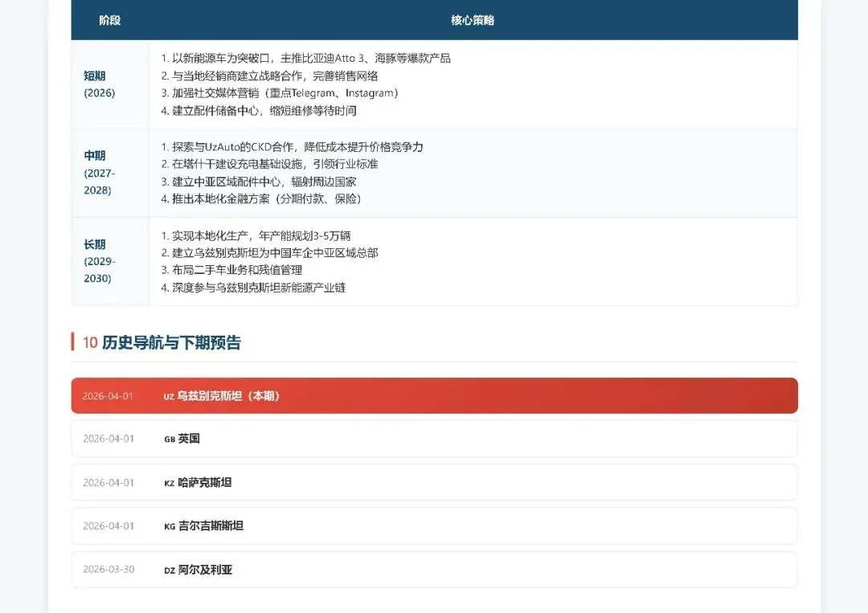Click the line about UzAuto的CKD合作
Viewport: 868px width, 613px height.
pos(292,146)
